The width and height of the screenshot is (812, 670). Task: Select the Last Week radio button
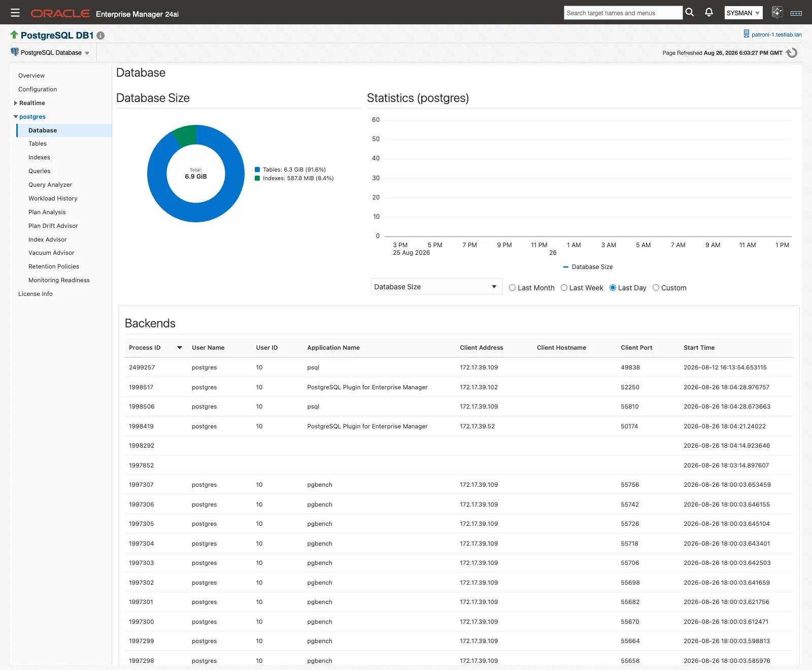564,288
